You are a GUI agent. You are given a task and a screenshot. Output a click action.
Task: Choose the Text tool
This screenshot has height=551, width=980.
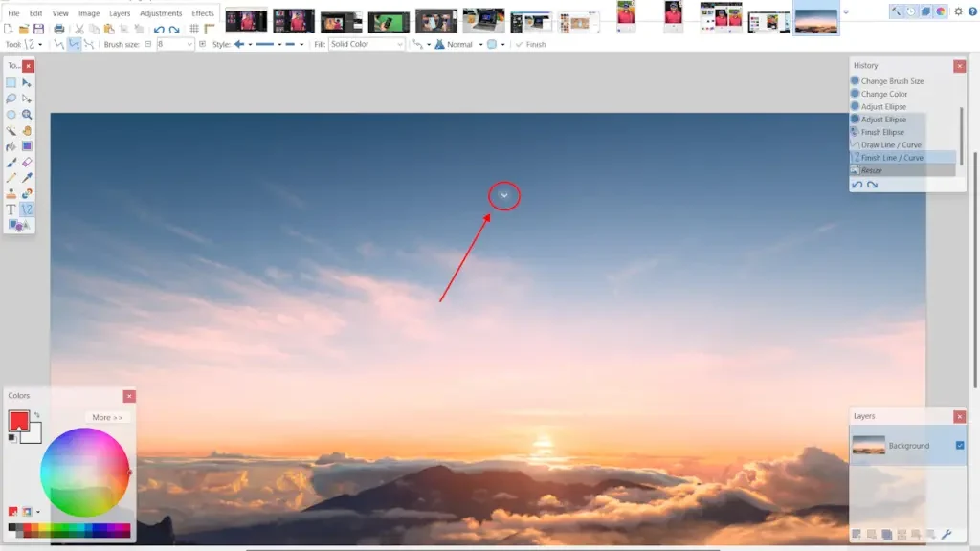tap(11, 209)
